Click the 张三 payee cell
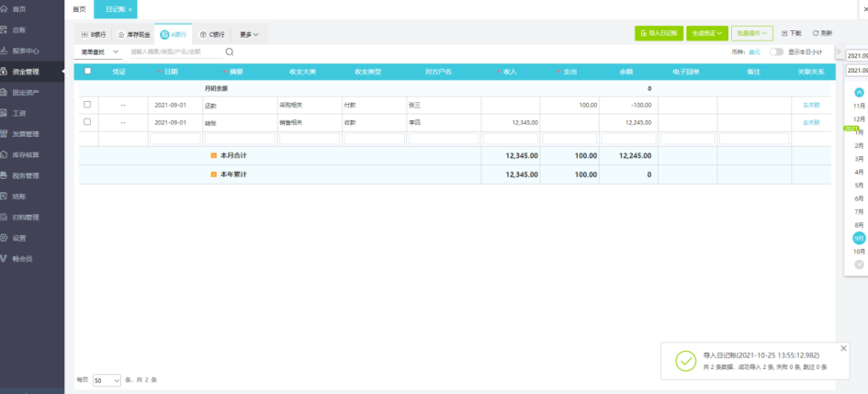This screenshot has width=868, height=394. coord(444,105)
